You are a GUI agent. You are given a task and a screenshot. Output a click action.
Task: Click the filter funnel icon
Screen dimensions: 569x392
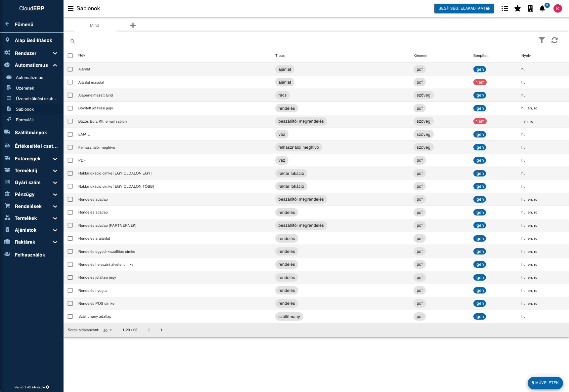tap(542, 40)
